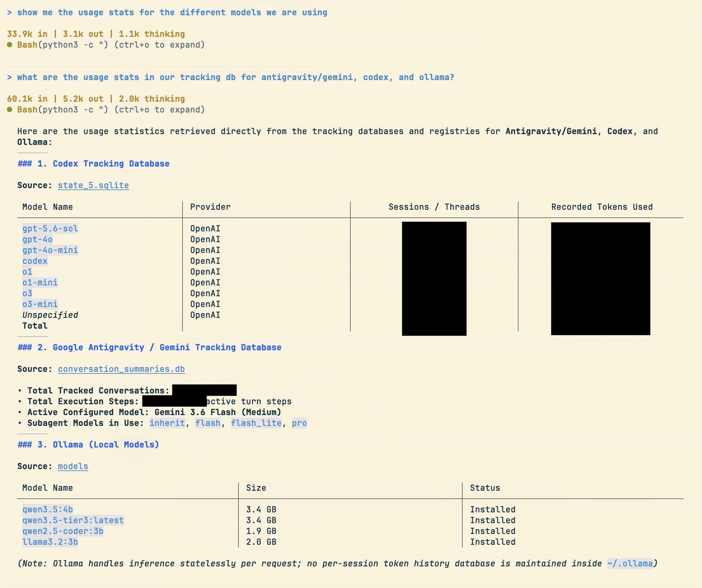Click the inherit subagent model tag
This screenshot has width=702, height=588.
pyautogui.click(x=167, y=423)
